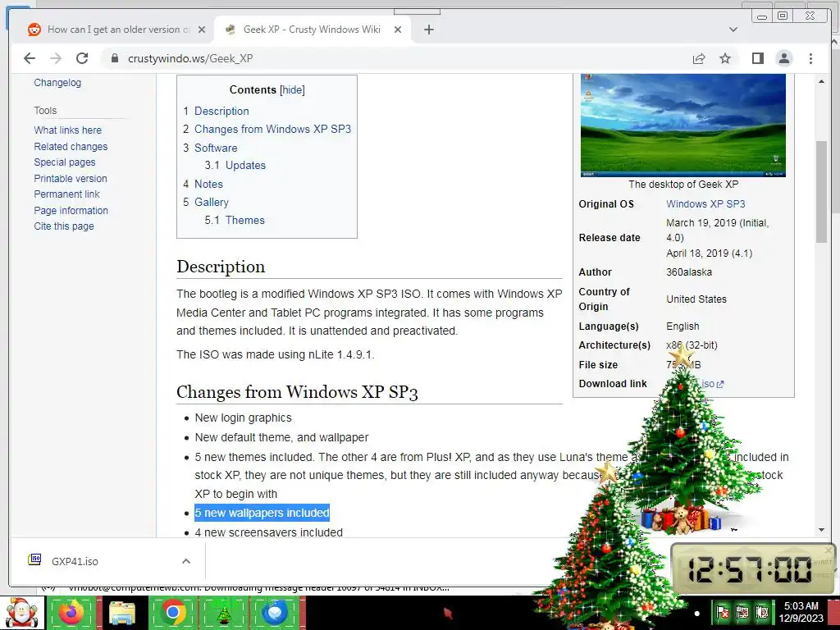Jump to Gallery in contents

(211, 203)
